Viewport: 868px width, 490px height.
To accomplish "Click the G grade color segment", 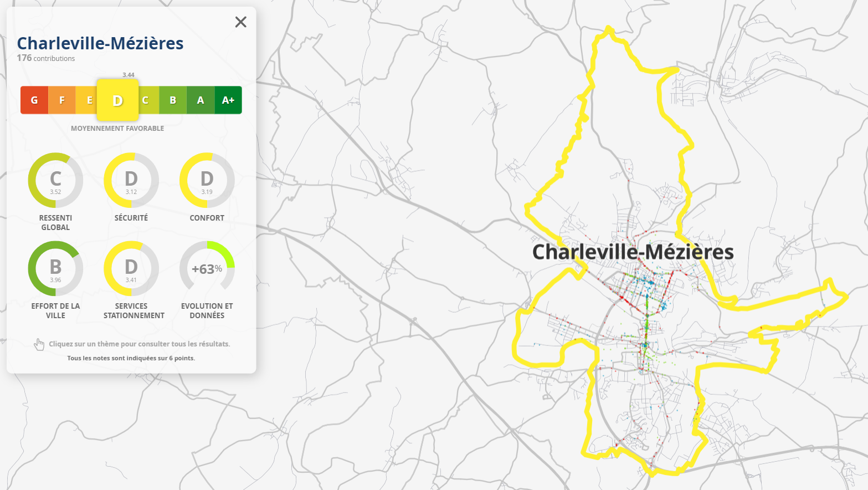I will pos(34,100).
